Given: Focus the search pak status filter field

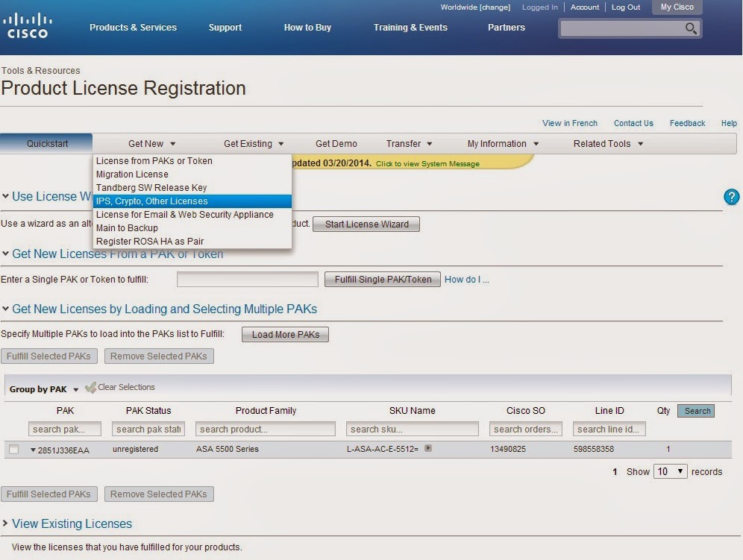Looking at the screenshot, I should coord(148,430).
